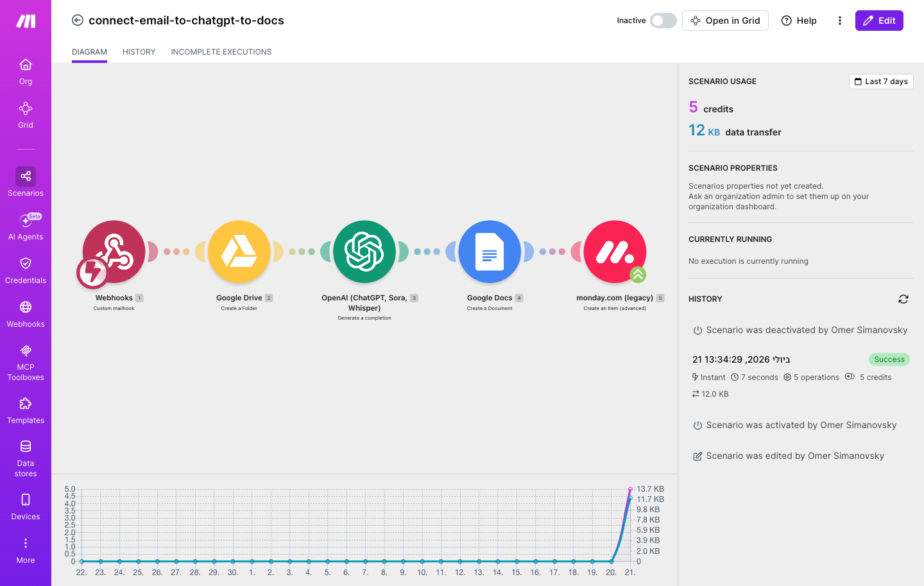Open MCP Toolboxes section
The width and height of the screenshot is (924, 586).
26,363
